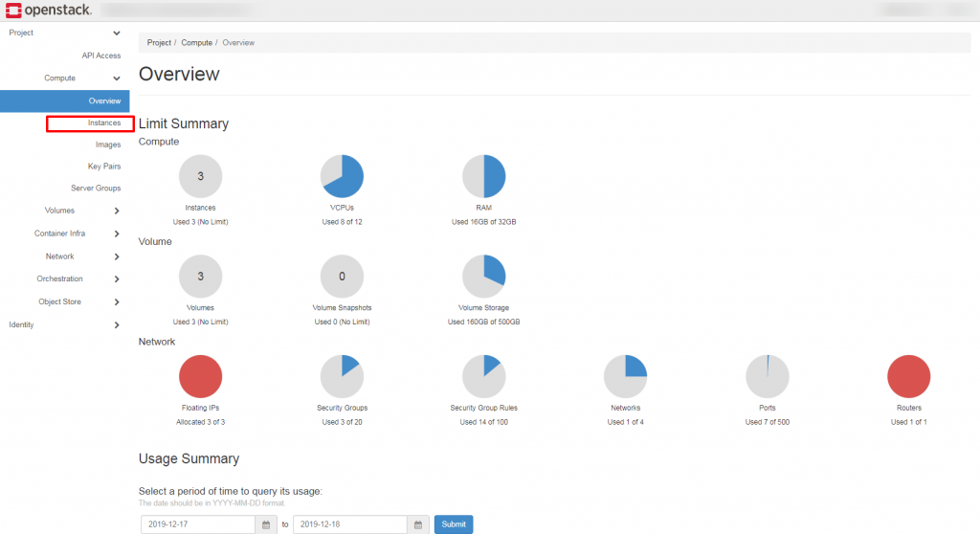
Task: Click 'Used 1 of 1' text
Action: [909, 422]
